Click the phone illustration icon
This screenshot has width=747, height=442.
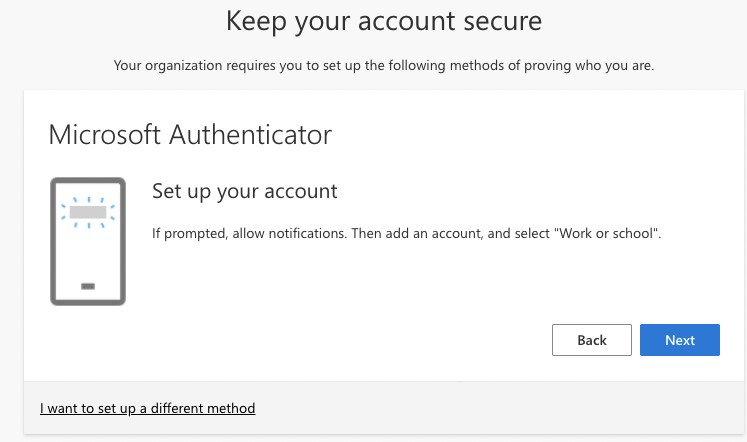pos(88,241)
